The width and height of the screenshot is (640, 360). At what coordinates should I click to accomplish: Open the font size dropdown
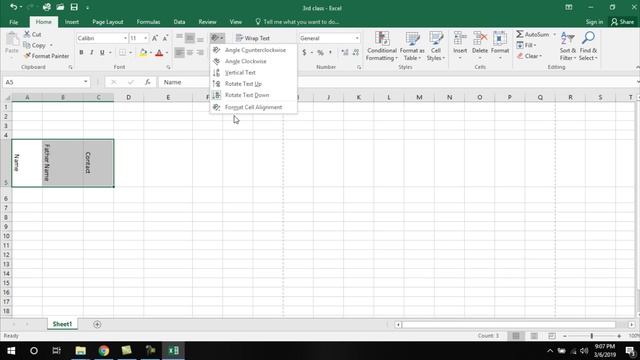(146, 38)
